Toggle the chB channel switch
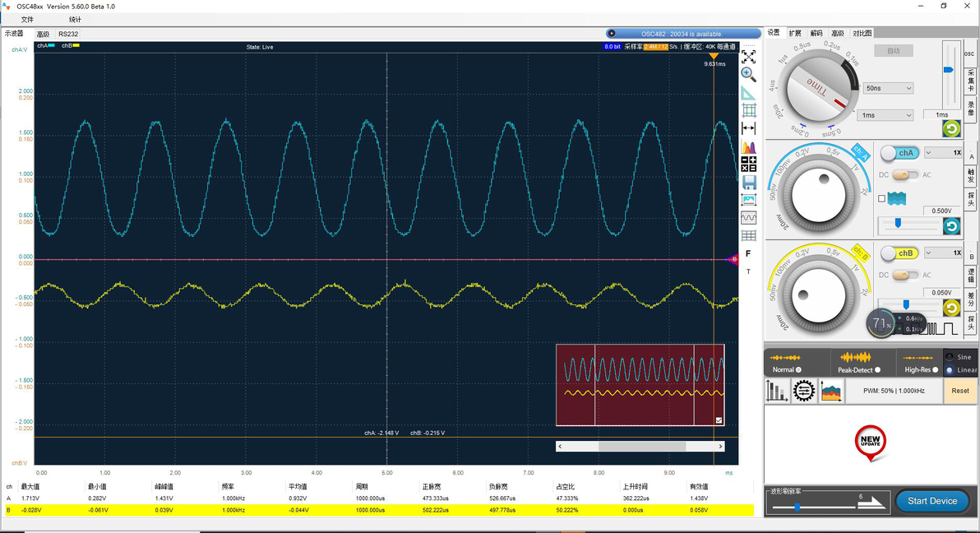Screen dimensions: 980x533 click(899, 253)
